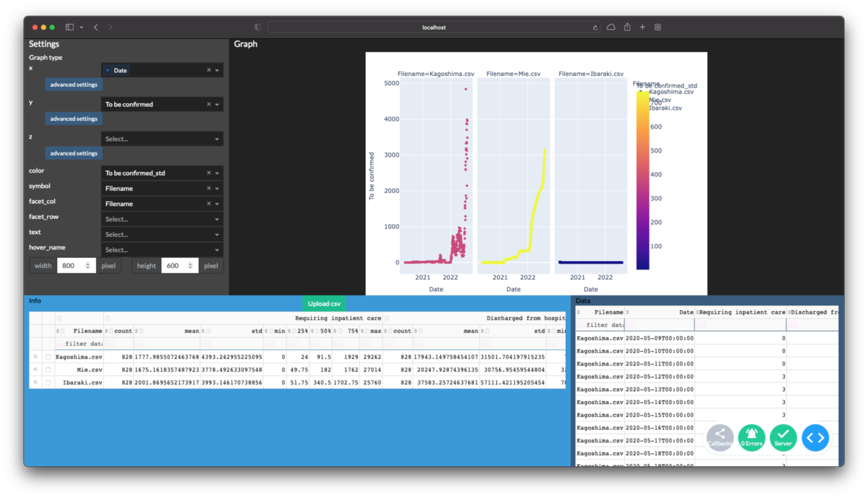Click the Upload csv button

324,304
